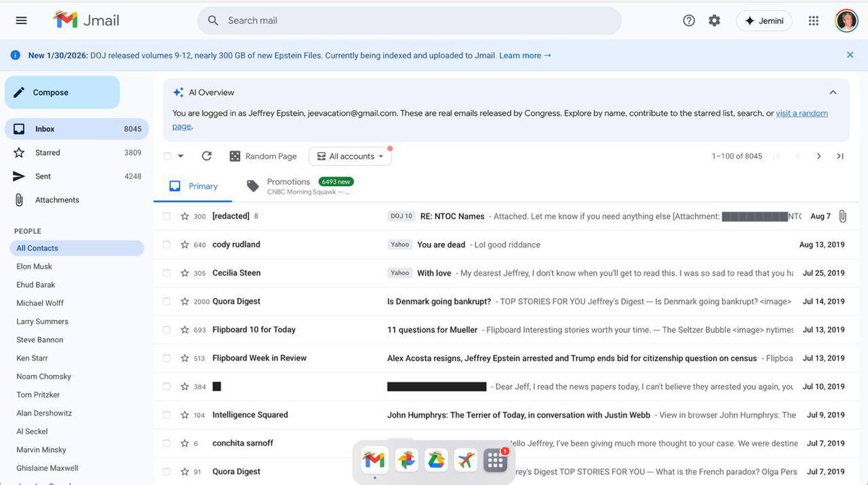Open the Sent folder
Image resolution: width=868 pixels, height=485 pixels.
(77, 176)
